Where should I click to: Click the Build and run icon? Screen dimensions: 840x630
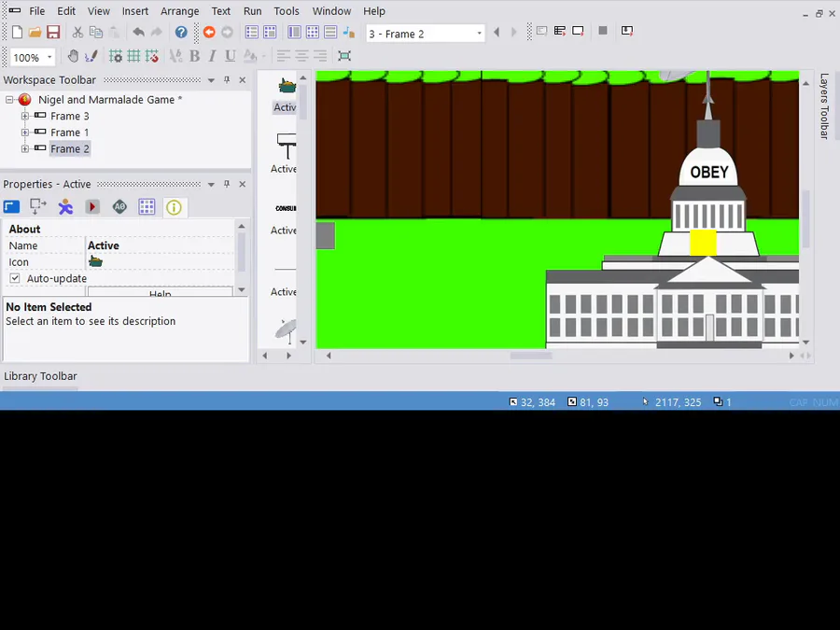[x=627, y=31]
